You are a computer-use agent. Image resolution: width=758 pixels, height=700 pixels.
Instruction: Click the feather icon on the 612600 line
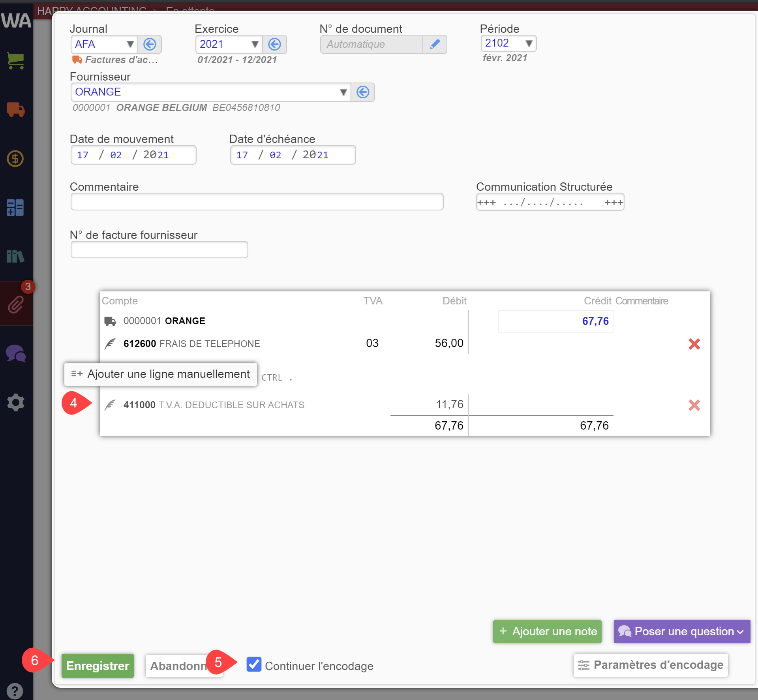coord(110,343)
